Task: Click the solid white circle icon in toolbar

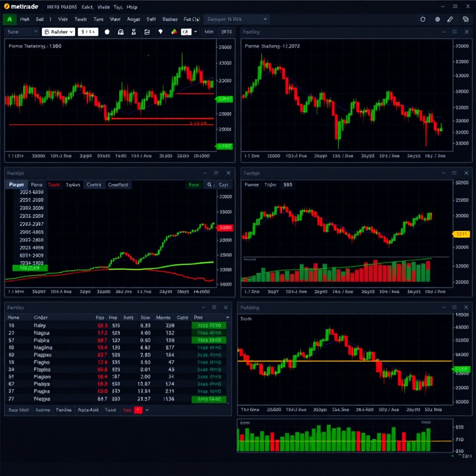Action: pos(107,32)
